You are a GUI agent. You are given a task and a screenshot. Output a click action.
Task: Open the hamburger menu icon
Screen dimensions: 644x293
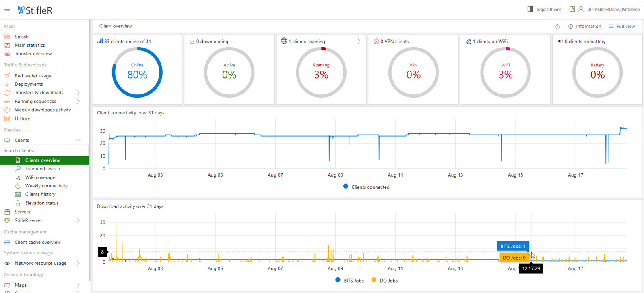pos(7,10)
